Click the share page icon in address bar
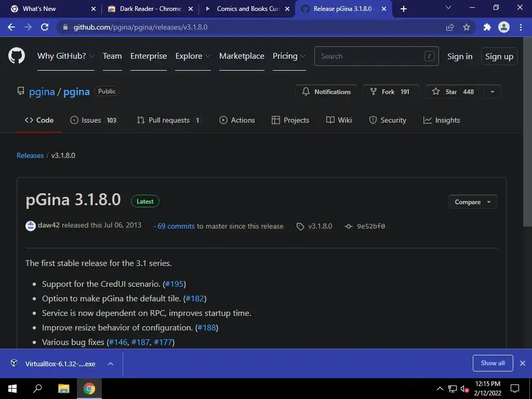532x399 pixels. (x=450, y=27)
